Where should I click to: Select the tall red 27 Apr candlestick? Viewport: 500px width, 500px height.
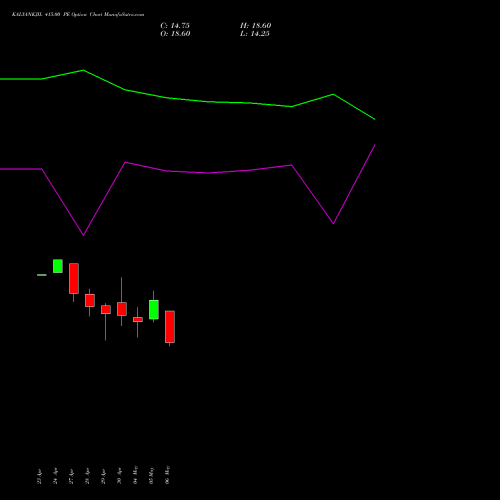74,279
